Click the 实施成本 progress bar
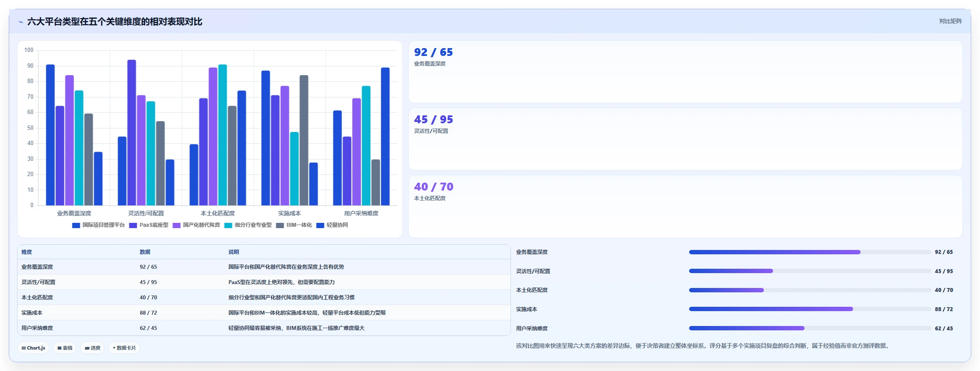This screenshot has width=980, height=371. [810, 309]
